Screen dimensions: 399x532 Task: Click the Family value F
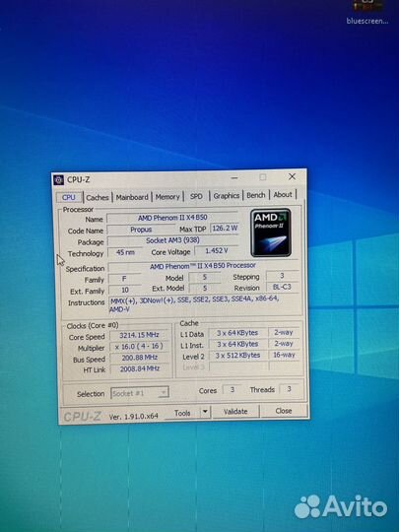click(x=124, y=279)
